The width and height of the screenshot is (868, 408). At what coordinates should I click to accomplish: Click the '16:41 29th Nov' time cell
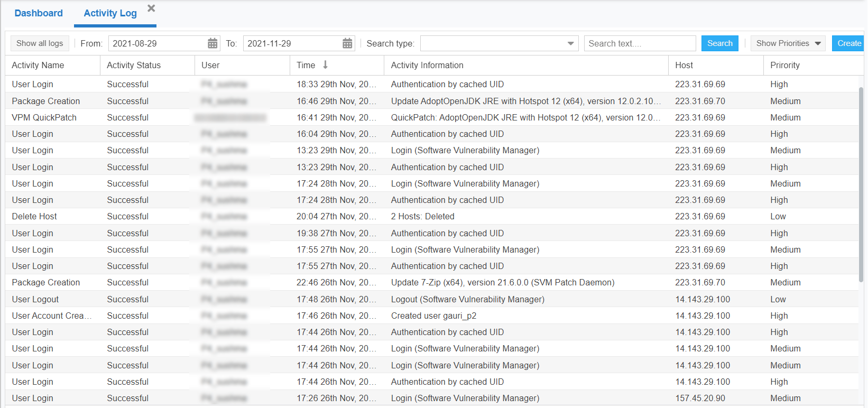click(337, 117)
